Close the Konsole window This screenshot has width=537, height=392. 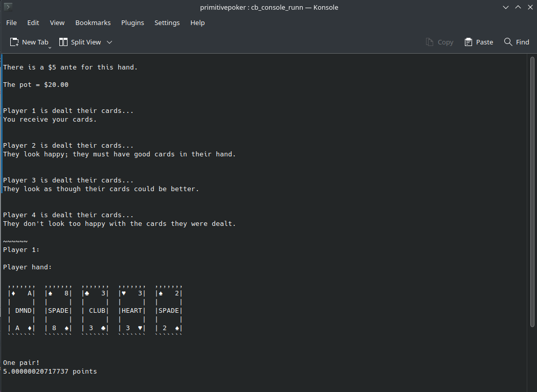coord(530,7)
